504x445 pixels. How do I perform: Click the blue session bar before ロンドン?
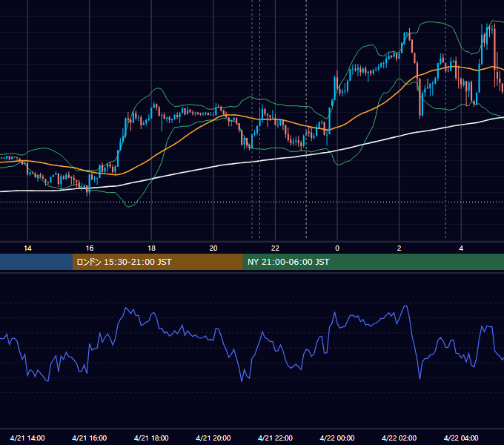point(36,262)
